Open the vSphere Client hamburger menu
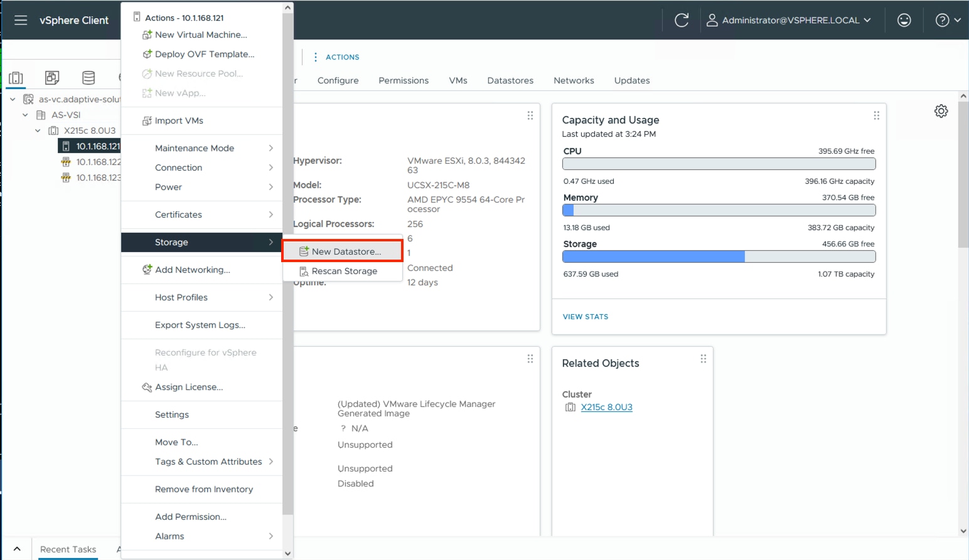The width and height of the screenshot is (969, 560). 21,19
